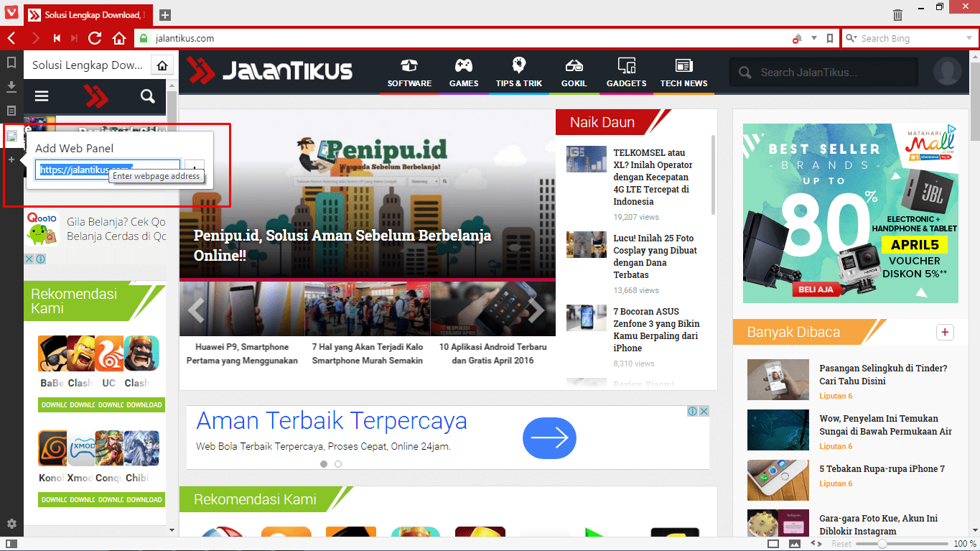Click the blocked notifications bell icon

pos(797,39)
